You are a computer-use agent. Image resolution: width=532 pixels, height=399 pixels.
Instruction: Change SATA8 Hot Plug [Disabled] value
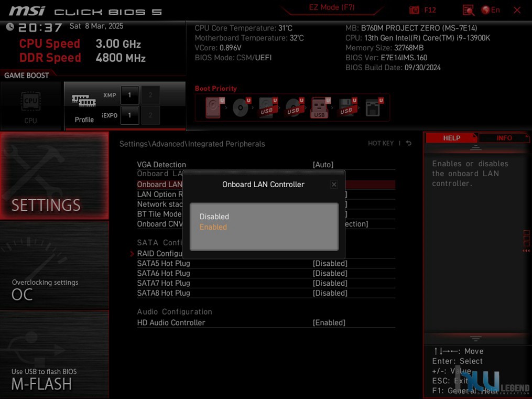point(330,293)
